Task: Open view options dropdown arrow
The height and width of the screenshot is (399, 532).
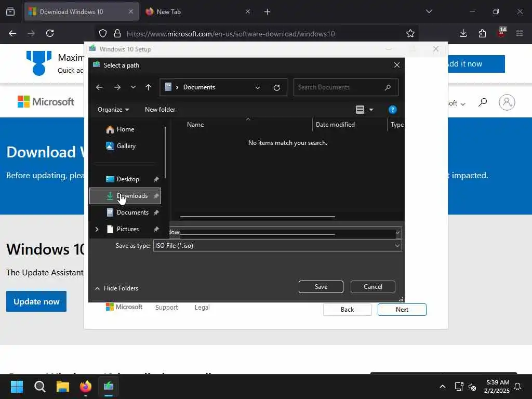Action: pos(371,110)
